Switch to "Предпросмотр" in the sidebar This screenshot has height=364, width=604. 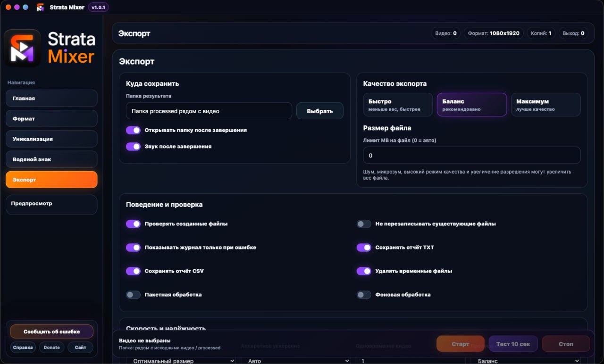(x=51, y=205)
